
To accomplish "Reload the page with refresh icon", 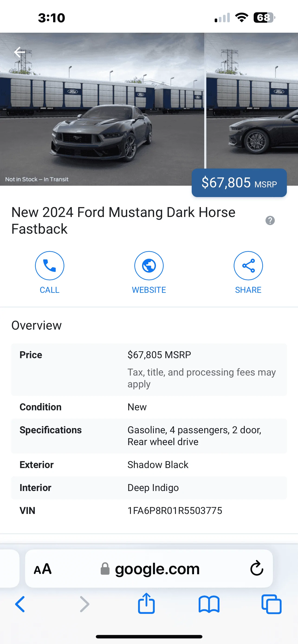I will tap(257, 568).
